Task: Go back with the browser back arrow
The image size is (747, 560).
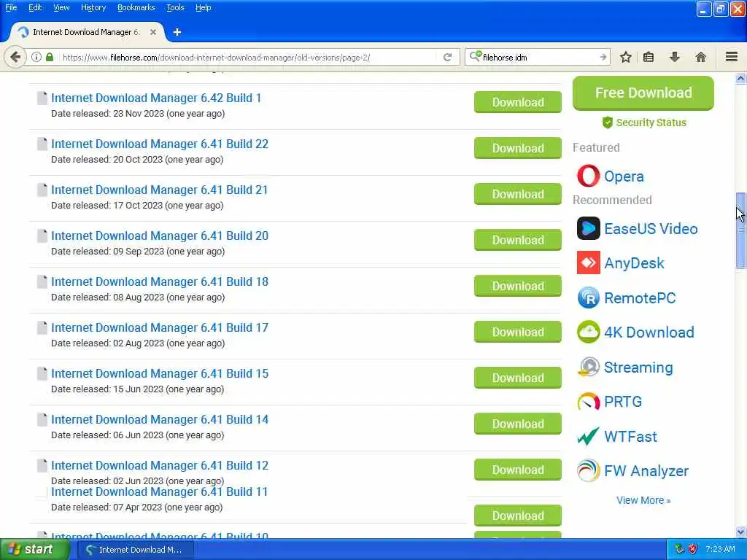Action: coord(15,57)
